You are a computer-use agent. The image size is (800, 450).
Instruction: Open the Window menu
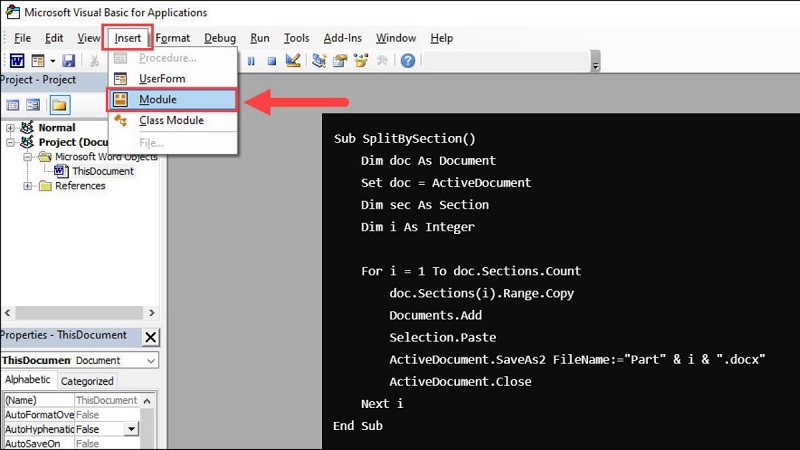tap(396, 38)
